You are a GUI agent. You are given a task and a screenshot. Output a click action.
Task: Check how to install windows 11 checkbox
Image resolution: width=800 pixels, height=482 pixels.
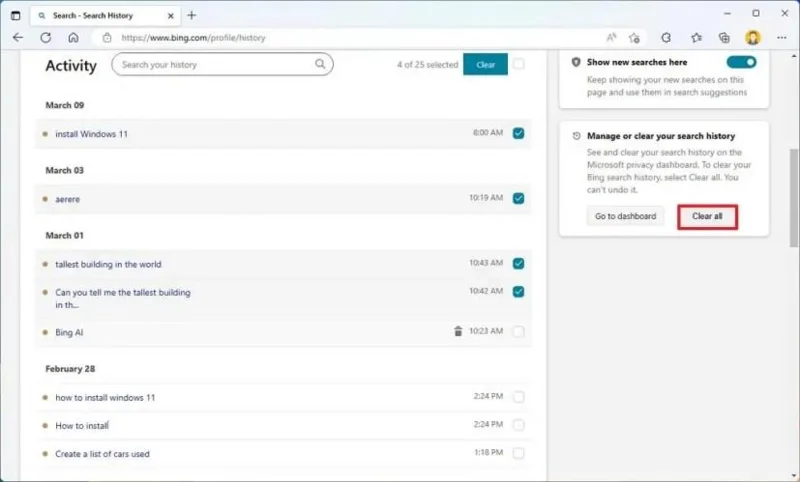[x=518, y=397]
